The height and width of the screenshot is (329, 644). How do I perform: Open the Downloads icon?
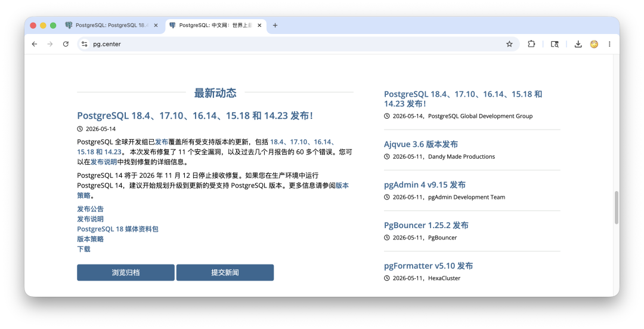[x=578, y=44]
